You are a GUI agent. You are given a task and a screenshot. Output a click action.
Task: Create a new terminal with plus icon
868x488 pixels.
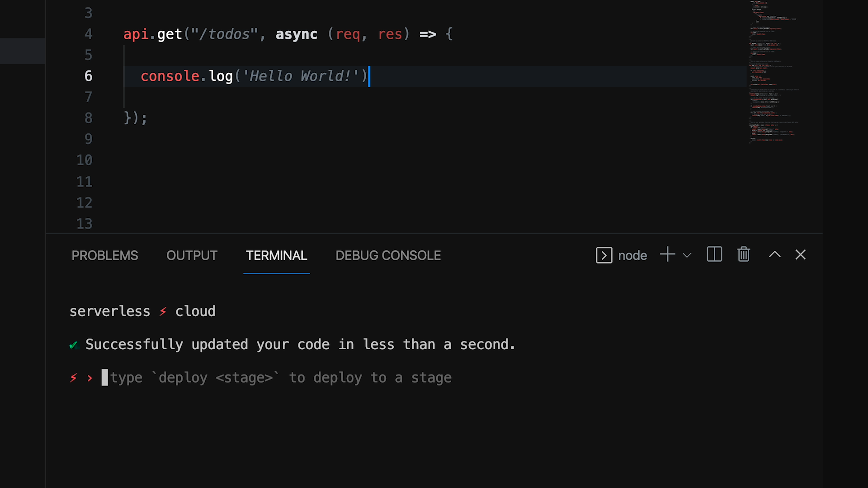click(x=667, y=255)
